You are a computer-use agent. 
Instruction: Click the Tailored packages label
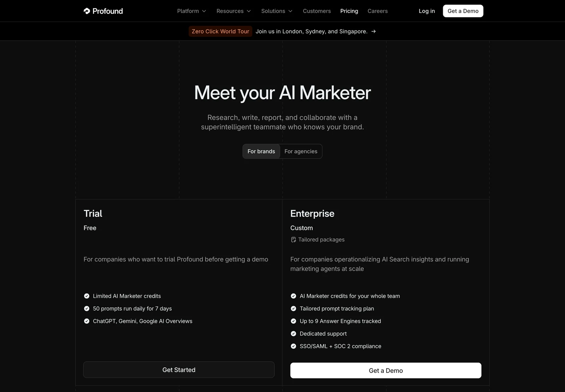(321, 240)
